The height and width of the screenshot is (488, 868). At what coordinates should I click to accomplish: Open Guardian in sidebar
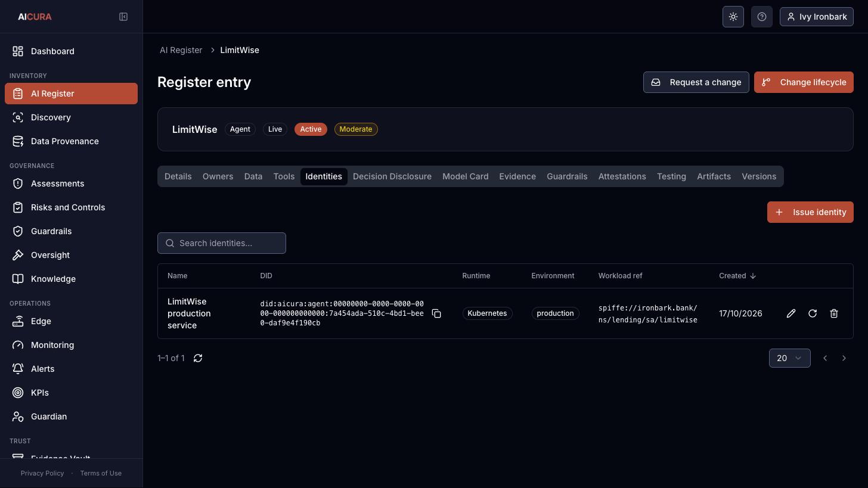(71, 416)
